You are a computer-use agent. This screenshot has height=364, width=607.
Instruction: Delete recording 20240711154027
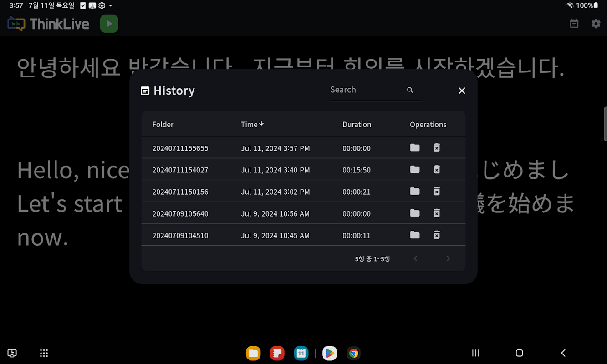pyautogui.click(x=436, y=169)
